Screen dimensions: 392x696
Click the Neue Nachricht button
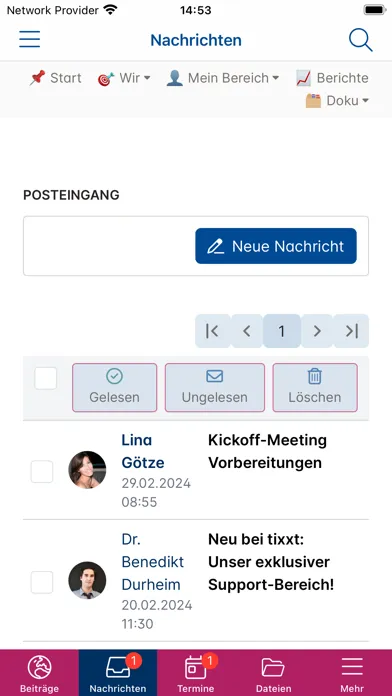(x=276, y=246)
